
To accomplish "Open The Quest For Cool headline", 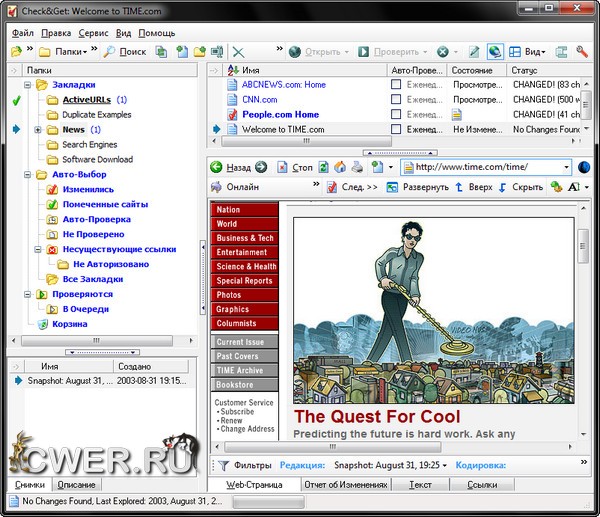I will pyautogui.click(x=377, y=417).
